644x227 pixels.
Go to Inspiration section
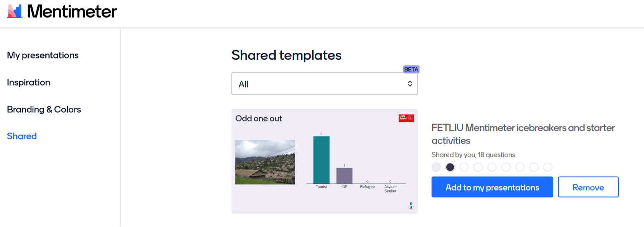tap(29, 83)
